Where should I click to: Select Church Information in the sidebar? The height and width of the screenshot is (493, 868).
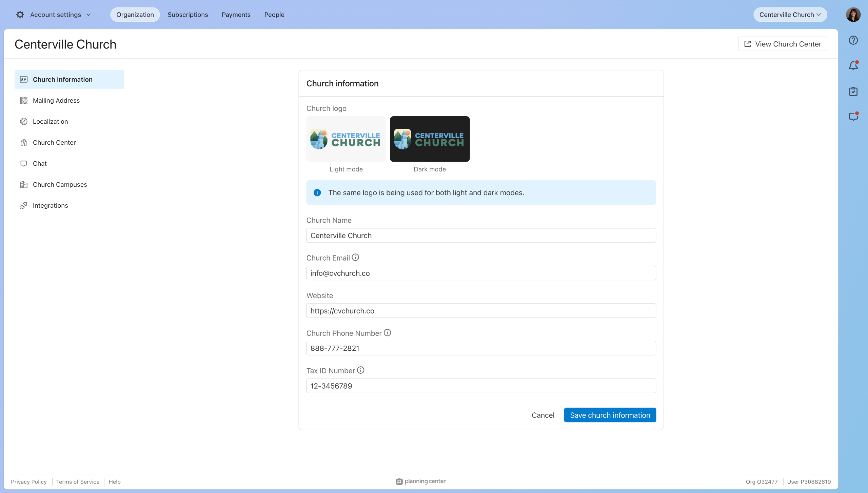click(69, 80)
